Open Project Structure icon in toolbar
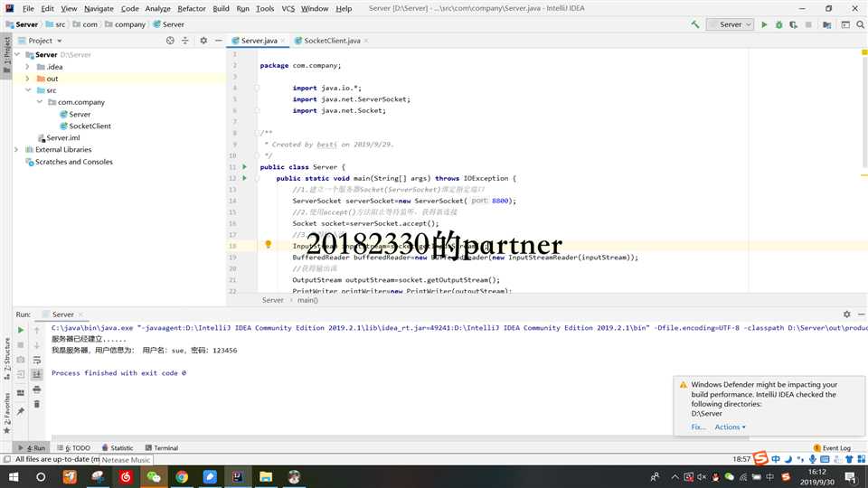The height and width of the screenshot is (488, 868). pyautogui.click(x=827, y=24)
